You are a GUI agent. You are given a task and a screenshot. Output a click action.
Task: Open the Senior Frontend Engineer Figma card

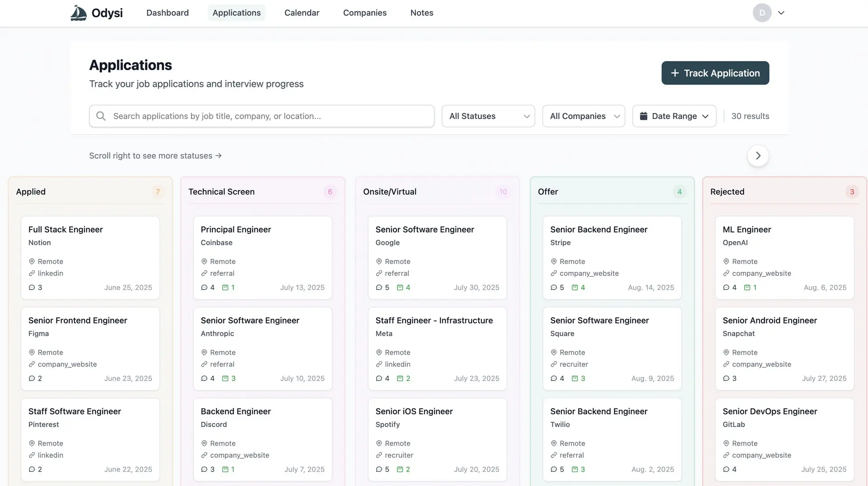pyautogui.click(x=90, y=349)
